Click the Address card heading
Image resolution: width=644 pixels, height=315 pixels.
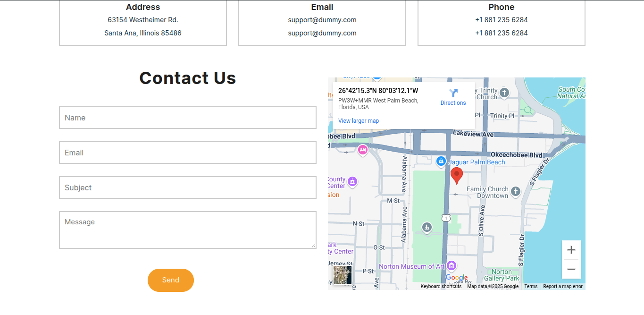pyautogui.click(x=143, y=7)
